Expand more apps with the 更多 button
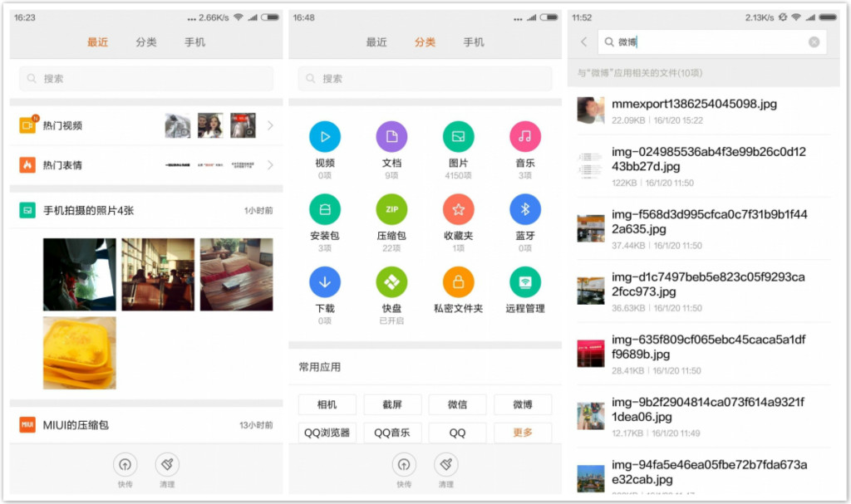The image size is (851, 504). [523, 433]
